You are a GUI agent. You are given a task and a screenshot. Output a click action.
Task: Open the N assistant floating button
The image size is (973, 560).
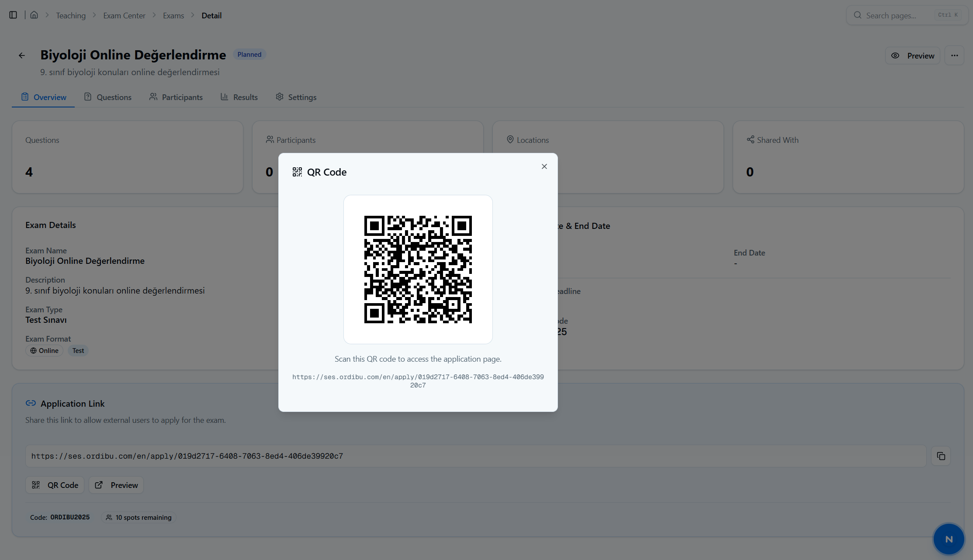949,539
